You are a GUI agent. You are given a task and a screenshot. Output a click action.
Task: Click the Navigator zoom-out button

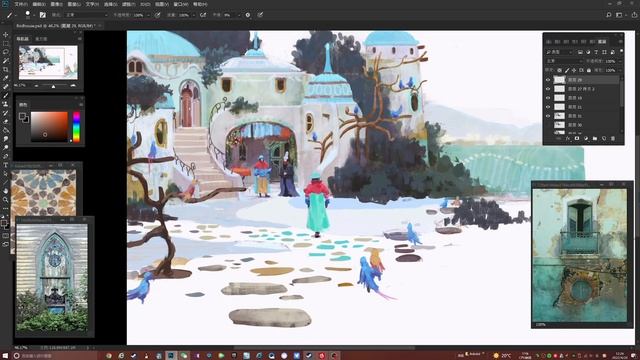(36, 86)
